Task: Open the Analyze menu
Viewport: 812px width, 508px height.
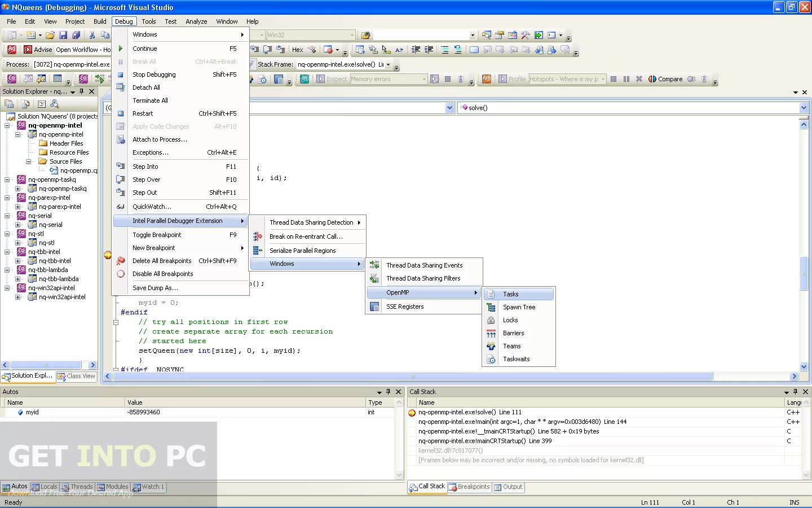Action: click(x=196, y=21)
